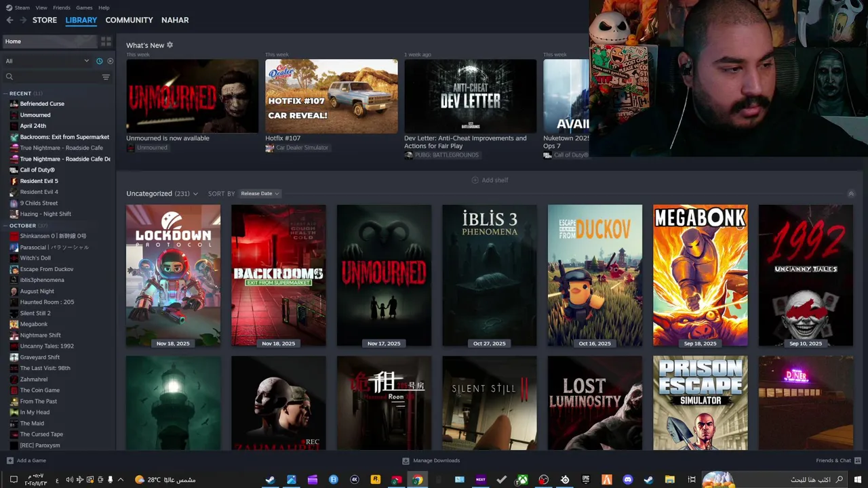The width and height of the screenshot is (868, 488).
Task: Open the NAHAR profile tab
Action: click(x=175, y=20)
